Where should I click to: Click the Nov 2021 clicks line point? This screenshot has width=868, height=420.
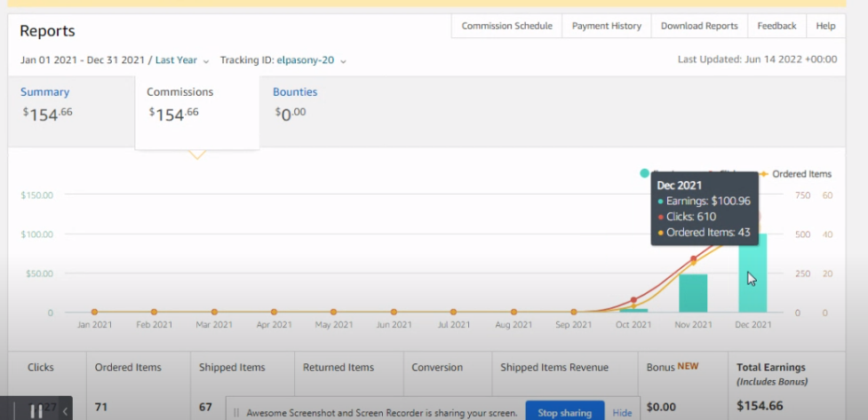[x=694, y=258]
